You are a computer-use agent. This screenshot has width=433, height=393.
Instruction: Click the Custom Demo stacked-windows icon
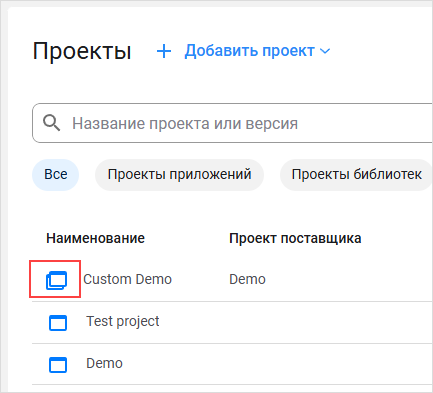pyautogui.click(x=56, y=280)
